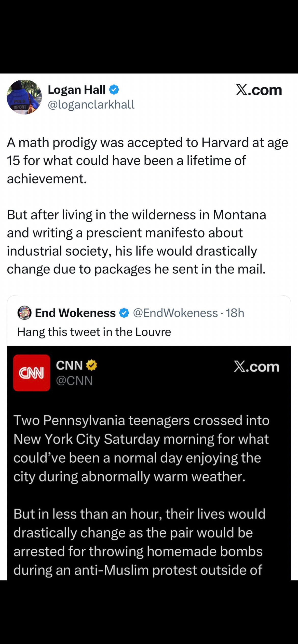
Task: Open the Logan Hall display name
Action: pos(77,90)
